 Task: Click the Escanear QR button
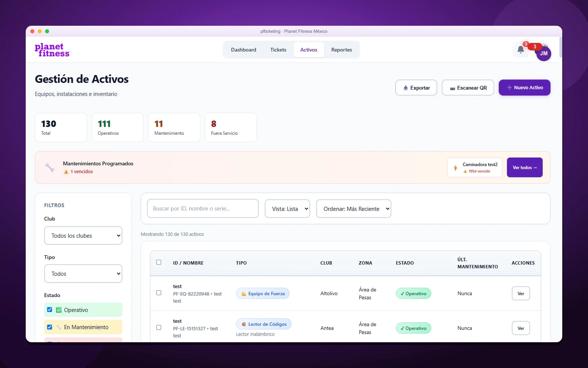[x=468, y=88]
